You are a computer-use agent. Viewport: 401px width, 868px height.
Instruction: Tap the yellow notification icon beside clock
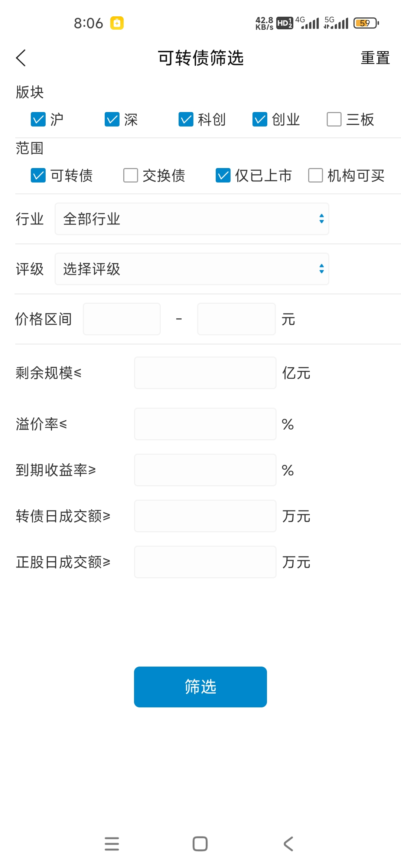pos(117,23)
